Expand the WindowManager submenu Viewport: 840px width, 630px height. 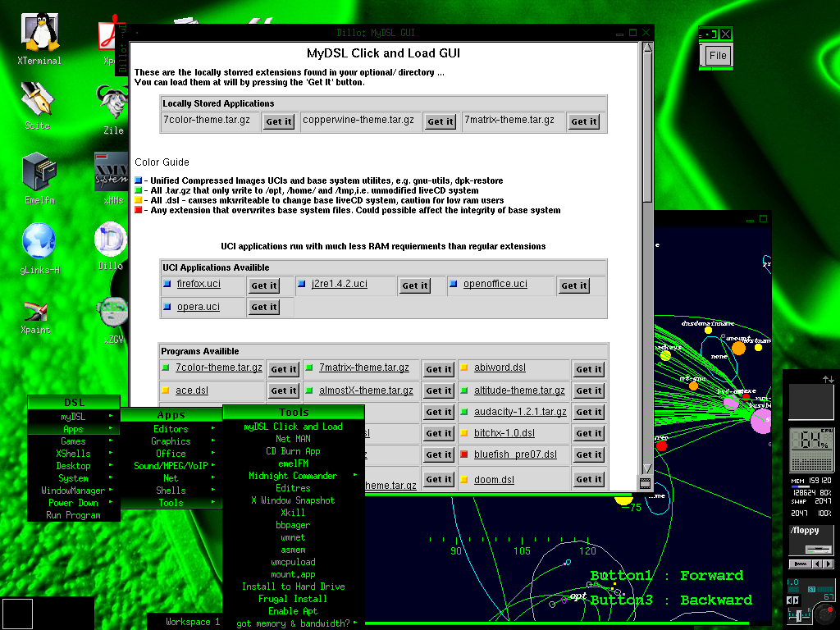point(73,491)
